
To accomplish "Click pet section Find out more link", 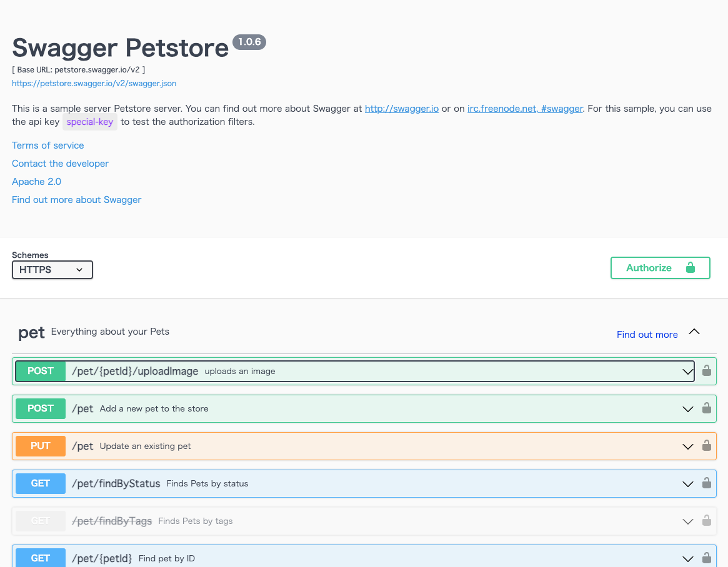I will 647,335.
